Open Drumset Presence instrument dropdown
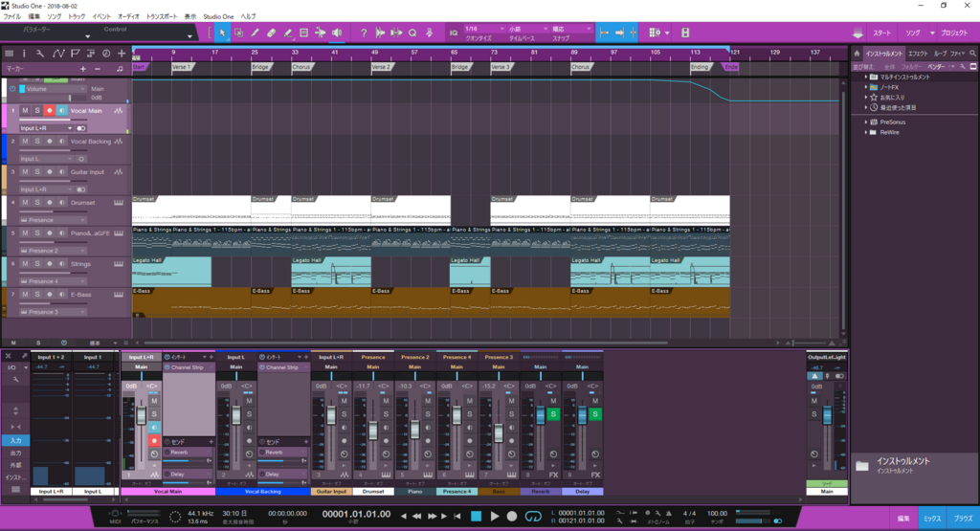The height and width of the screenshot is (531, 980). [53, 220]
